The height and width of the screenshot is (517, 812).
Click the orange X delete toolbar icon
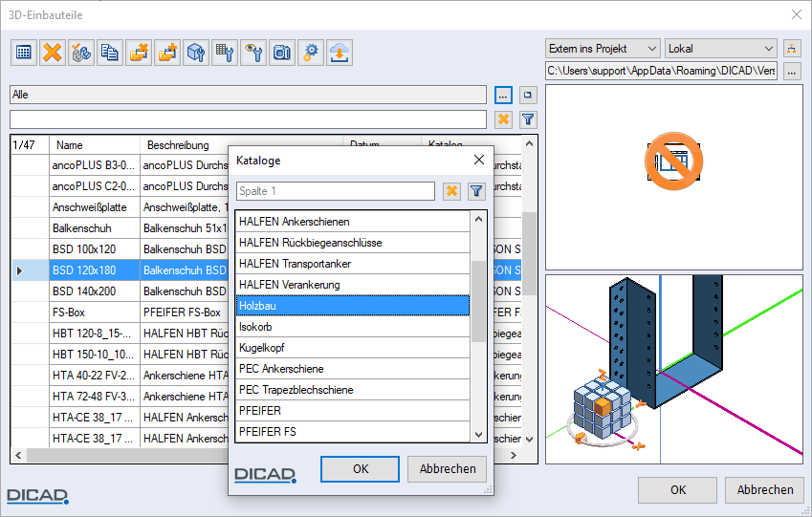click(x=53, y=53)
